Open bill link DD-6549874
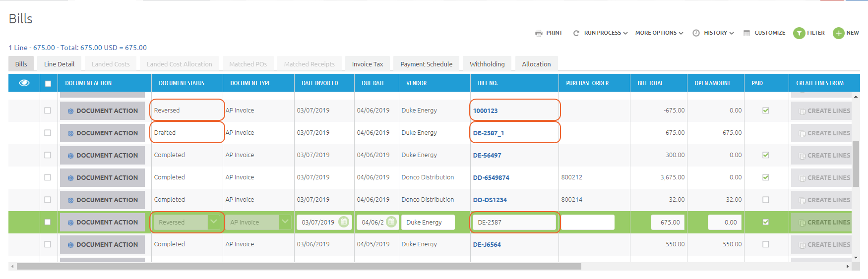Screen dimensions: 868x279 coord(491,177)
